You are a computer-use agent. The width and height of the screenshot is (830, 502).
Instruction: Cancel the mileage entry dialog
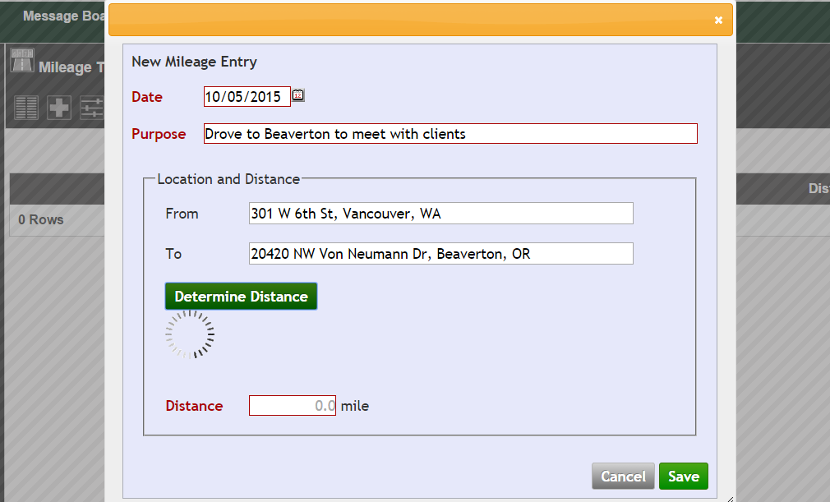tap(623, 477)
